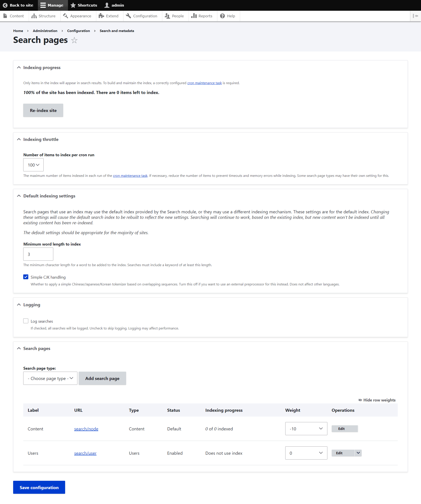Enable the Log searches checkbox
Image resolution: width=421 pixels, height=504 pixels.
click(26, 321)
